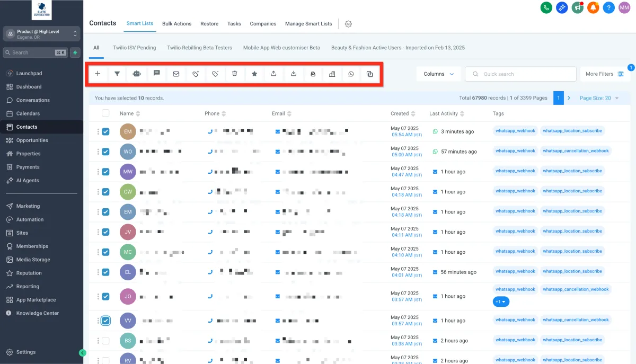
Task: Click the merge contacts overlapping squares icon
Action: point(369,74)
